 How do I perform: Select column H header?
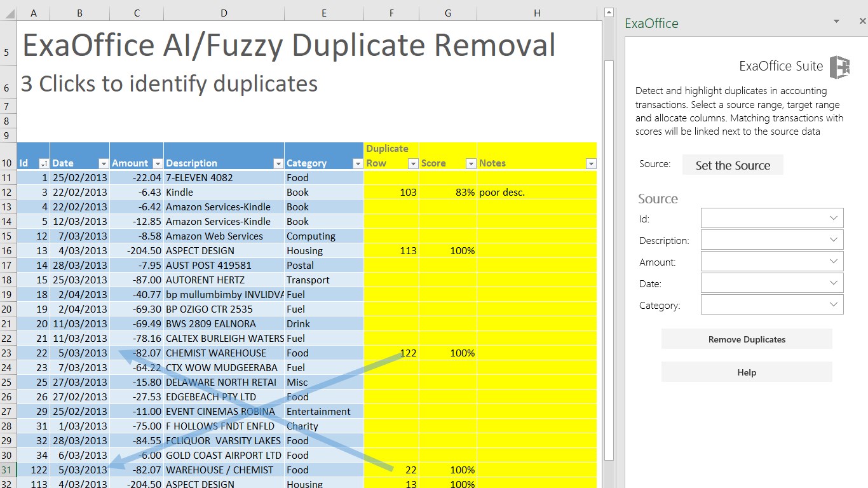coord(537,13)
